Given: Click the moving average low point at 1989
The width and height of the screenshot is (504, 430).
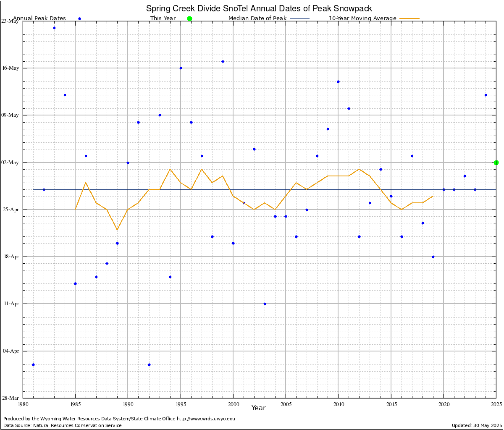Looking at the screenshot, I should (117, 229).
